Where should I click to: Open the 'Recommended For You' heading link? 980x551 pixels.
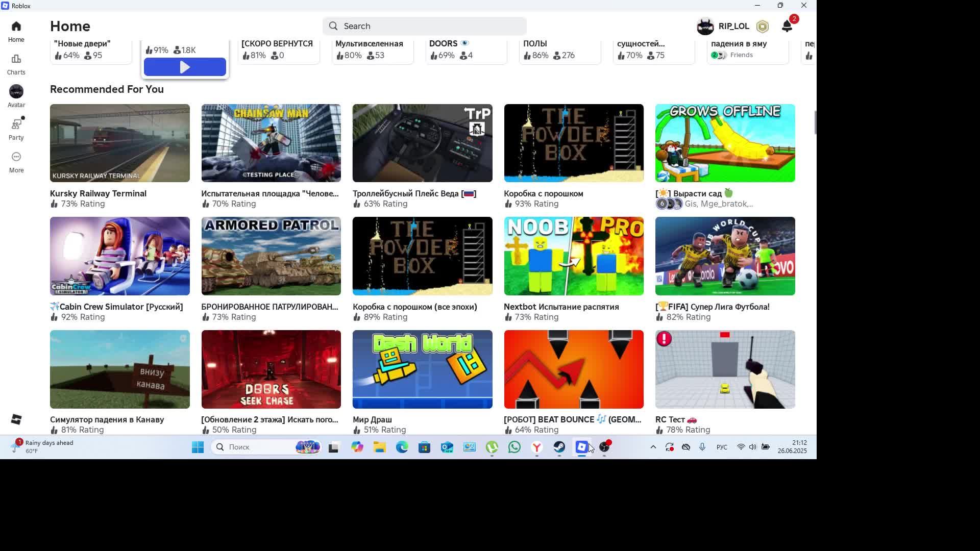click(107, 89)
